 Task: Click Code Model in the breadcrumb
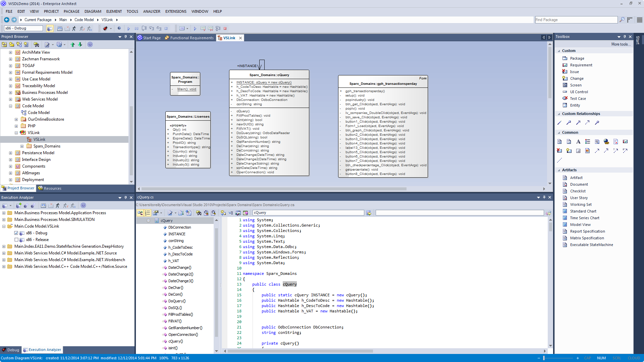(x=84, y=20)
